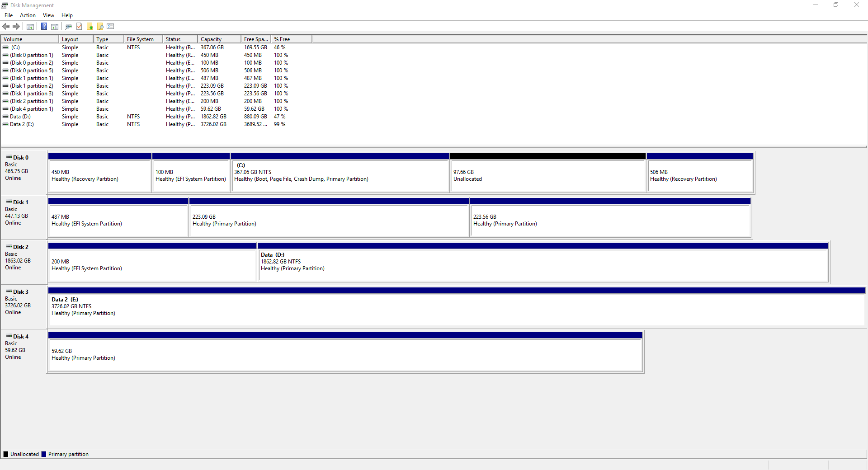Click the folder with green arrow icon
This screenshot has height=470, width=868.
coord(90,27)
